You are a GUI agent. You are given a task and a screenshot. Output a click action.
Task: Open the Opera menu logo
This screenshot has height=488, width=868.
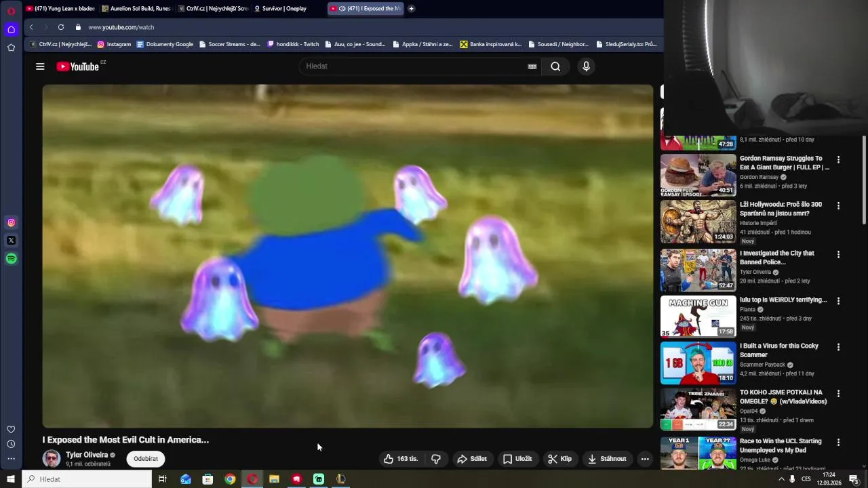pos(11,11)
